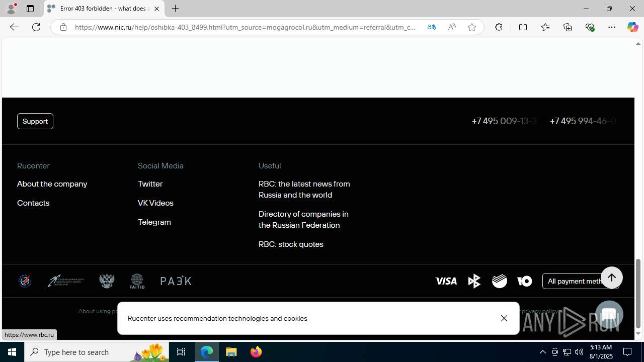Reload the page with Refresh icon

coord(36,27)
